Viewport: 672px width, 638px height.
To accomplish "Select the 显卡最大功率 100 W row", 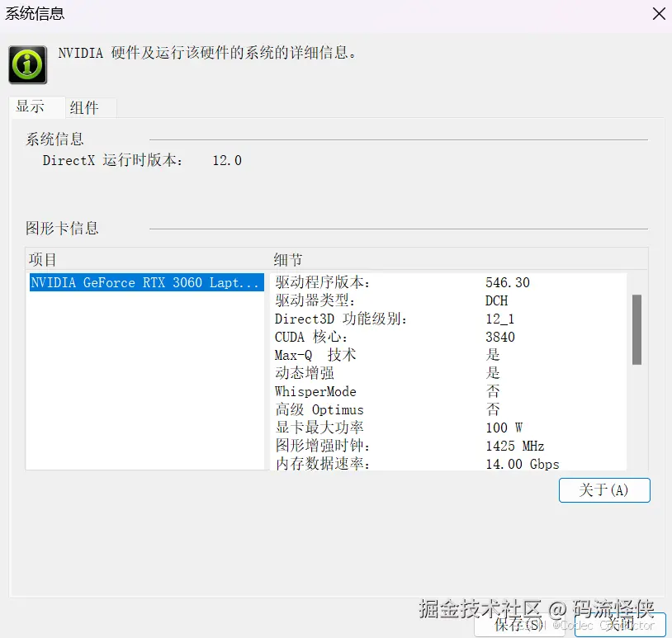I will [x=413, y=428].
